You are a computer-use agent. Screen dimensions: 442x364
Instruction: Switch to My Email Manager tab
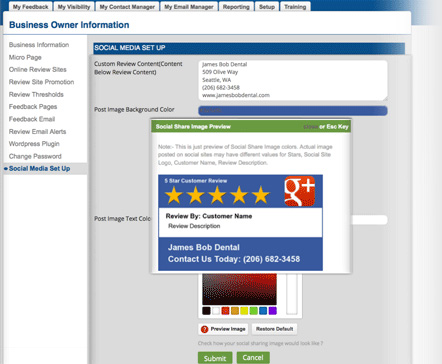[189, 7]
